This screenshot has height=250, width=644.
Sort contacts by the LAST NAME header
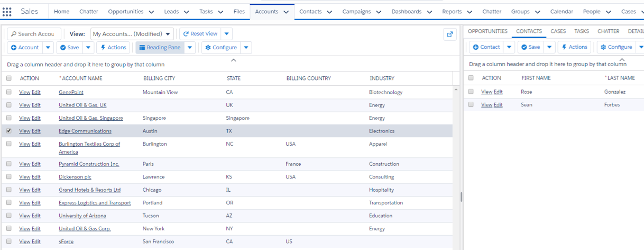621,78
